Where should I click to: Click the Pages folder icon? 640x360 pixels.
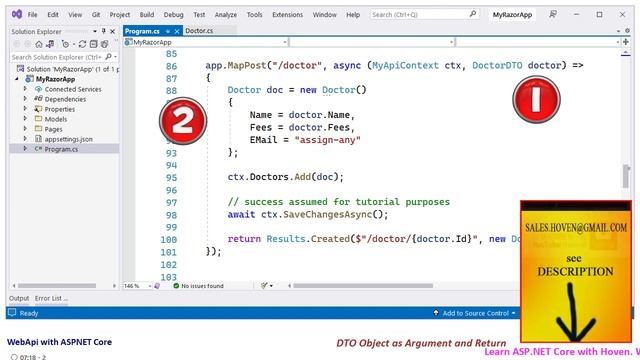point(38,129)
